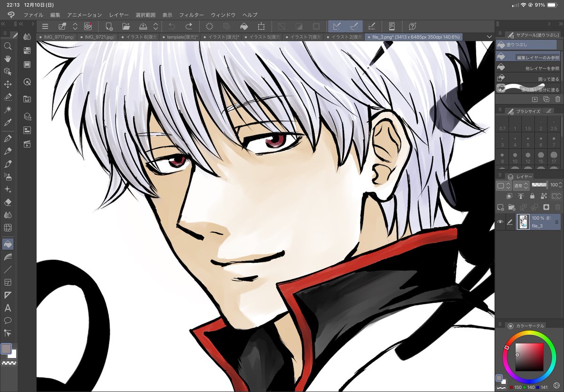The height and width of the screenshot is (392, 564).
Task: Open the アニメーション menu
Action: tap(84, 15)
